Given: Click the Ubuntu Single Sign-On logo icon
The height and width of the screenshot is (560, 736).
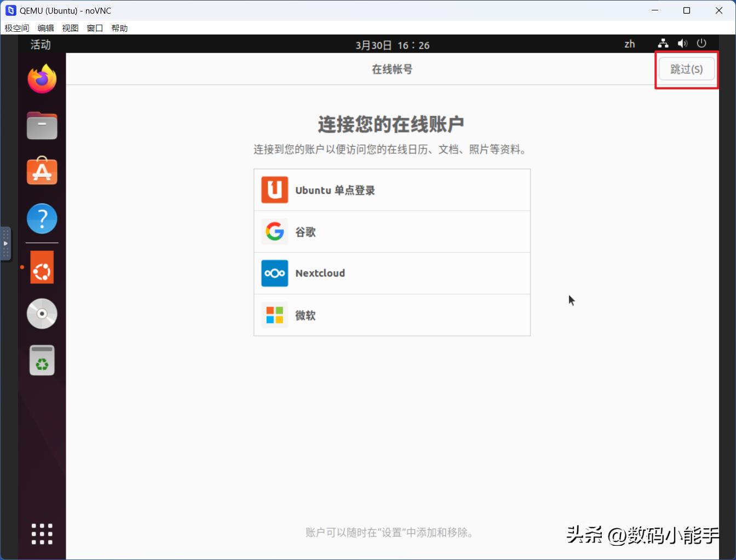Looking at the screenshot, I should pyautogui.click(x=274, y=190).
